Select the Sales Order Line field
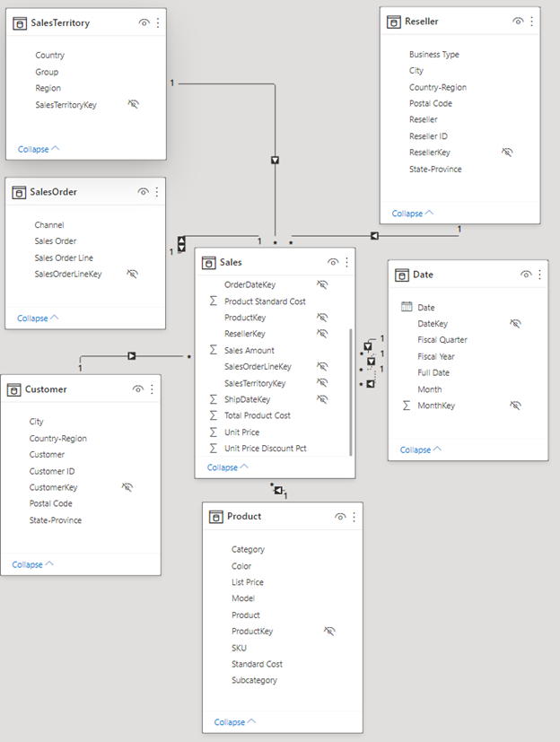560x742 pixels. tap(64, 258)
